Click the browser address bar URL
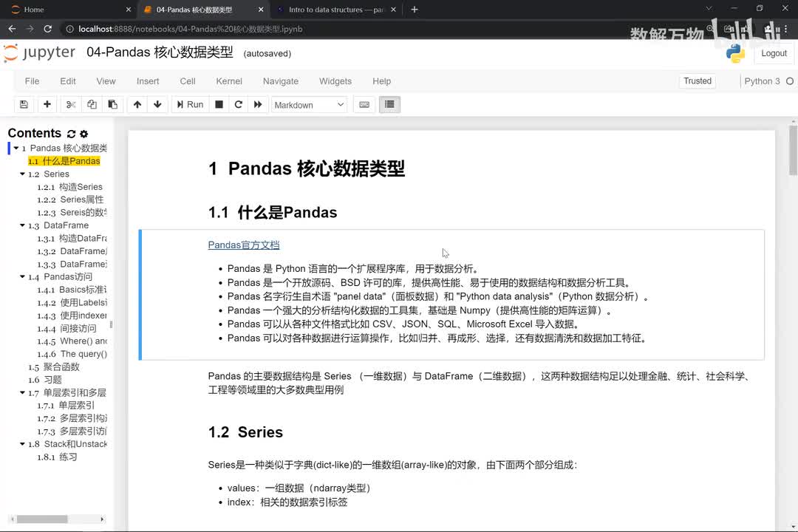 pos(191,29)
